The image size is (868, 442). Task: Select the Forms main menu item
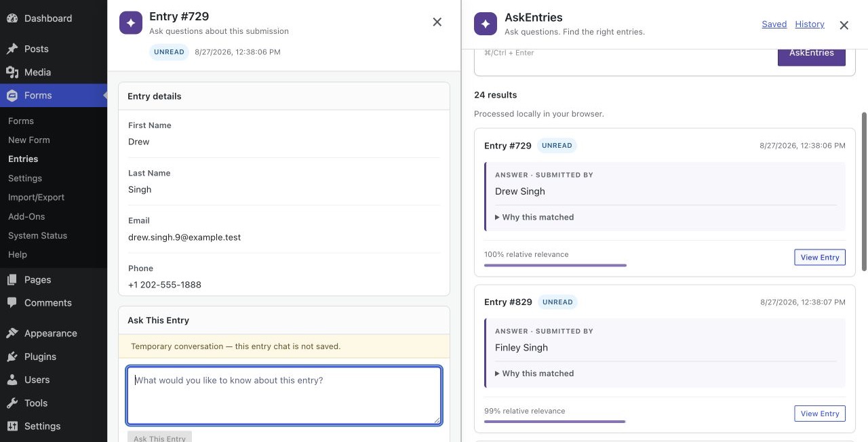tap(54, 96)
